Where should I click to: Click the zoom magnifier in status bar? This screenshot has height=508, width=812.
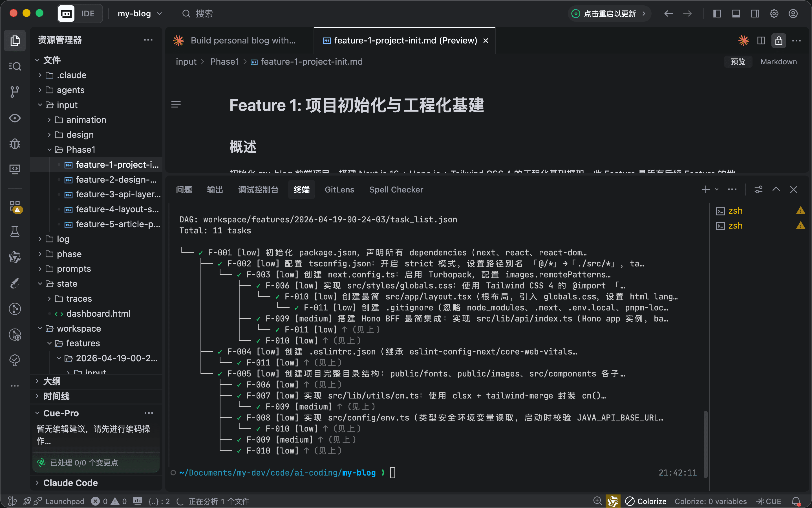[x=597, y=501]
